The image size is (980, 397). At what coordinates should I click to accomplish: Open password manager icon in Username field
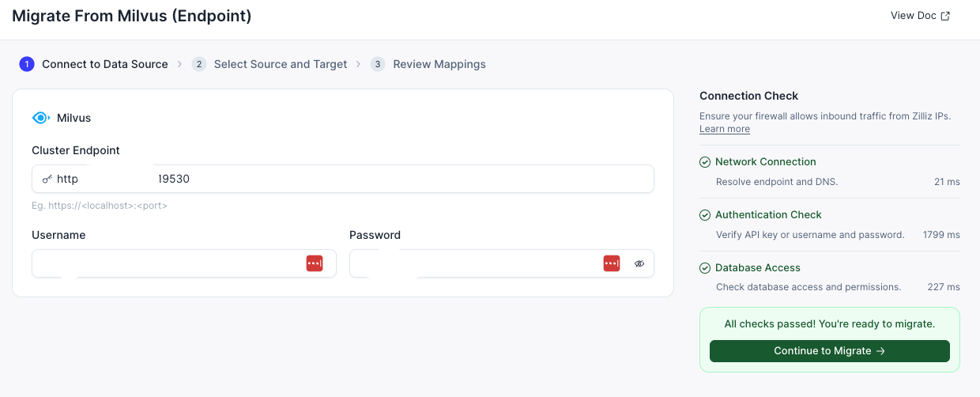point(315,263)
